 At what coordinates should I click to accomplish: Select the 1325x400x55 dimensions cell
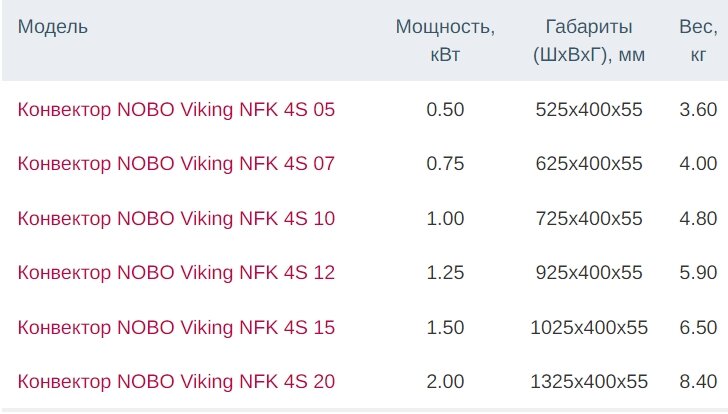[590, 381]
